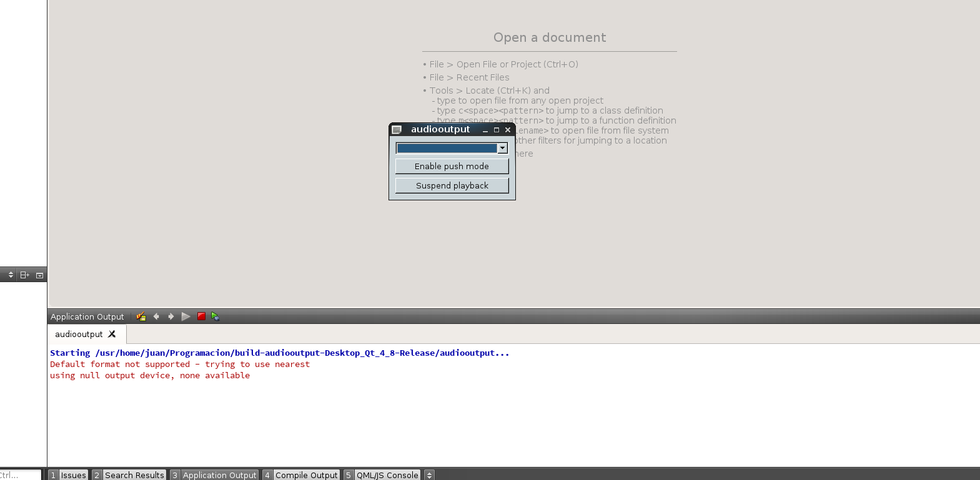Show the QML/JS Console pane
This screenshot has width=980, height=480.
click(382, 475)
